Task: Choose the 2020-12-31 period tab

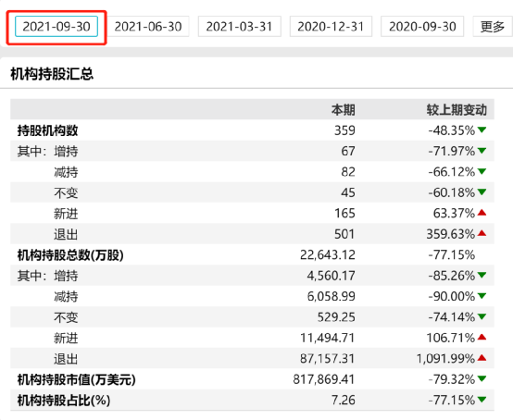Action: pyautogui.click(x=331, y=27)
